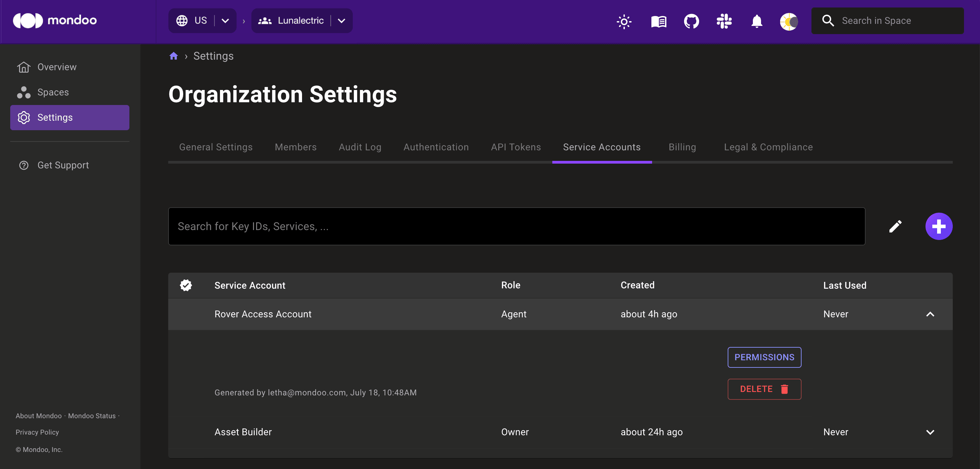Open the Slack community icon
The image size is (980, 469).
pyautogui.click(x=724, y=21)
